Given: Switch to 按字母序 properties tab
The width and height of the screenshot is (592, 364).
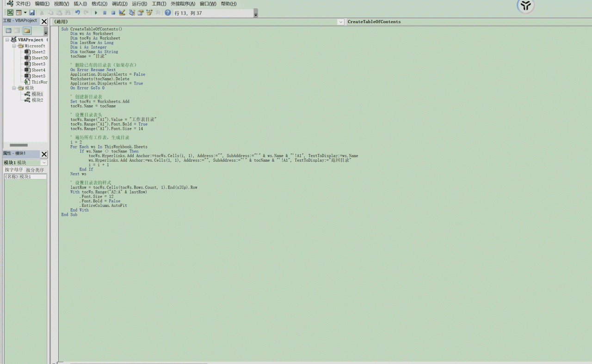Looking at the screenshot, I should [x=13, y=170].
